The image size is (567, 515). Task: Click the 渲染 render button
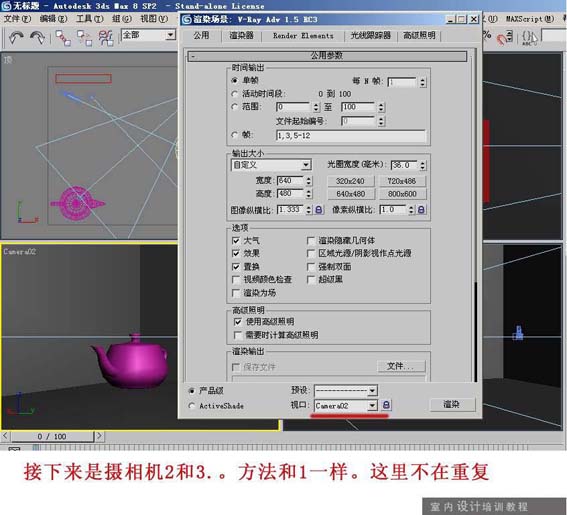pyautogui.click(x=451, y=404)
